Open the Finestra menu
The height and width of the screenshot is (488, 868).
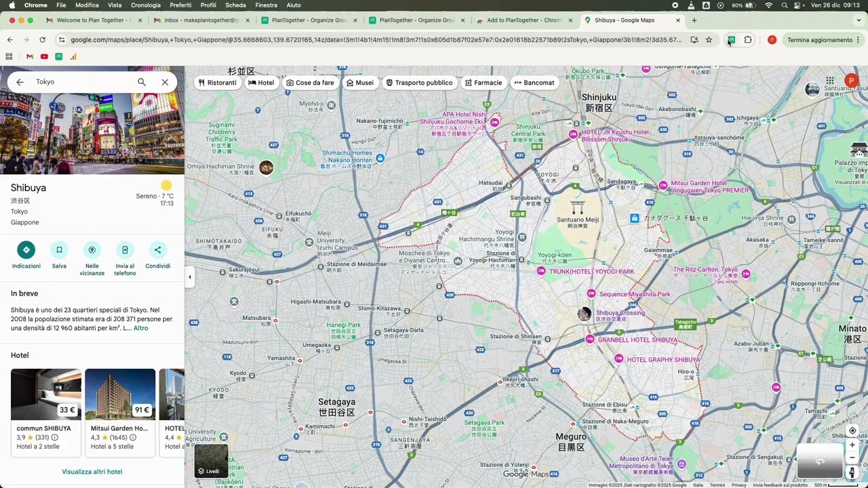(266, 5)
